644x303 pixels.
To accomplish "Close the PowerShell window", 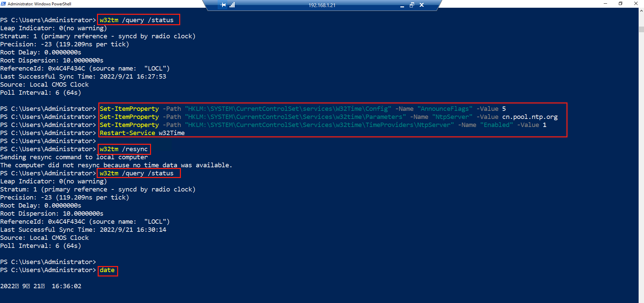I will (636, 4).
